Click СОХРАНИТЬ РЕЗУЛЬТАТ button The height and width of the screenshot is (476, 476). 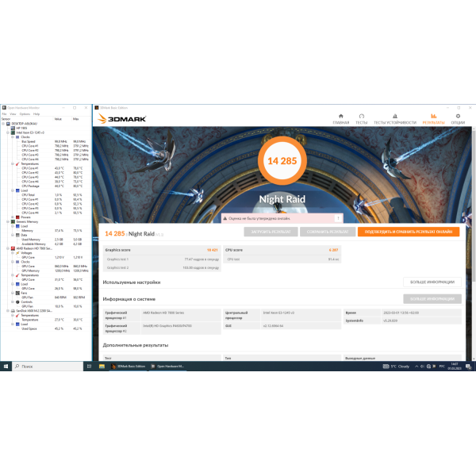(328, 232)
